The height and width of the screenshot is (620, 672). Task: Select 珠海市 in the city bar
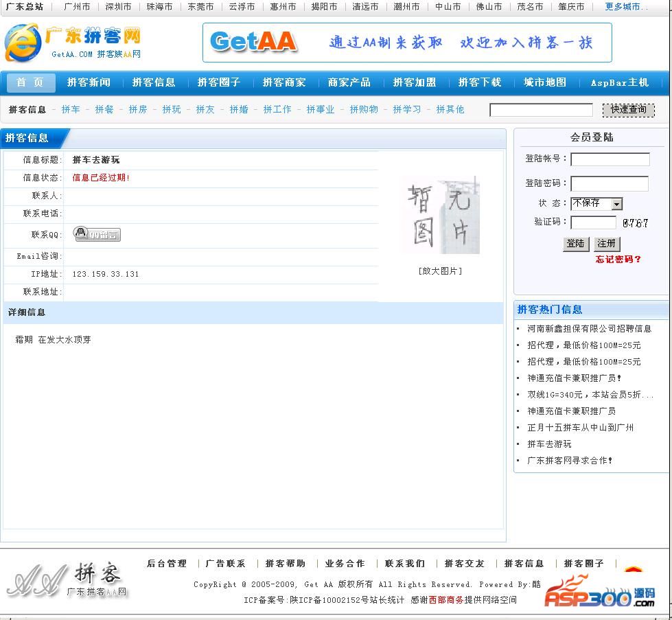click(159, 7)
